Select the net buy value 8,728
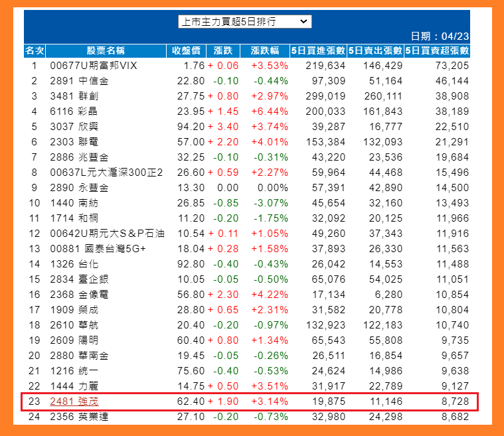This screenshot has height=436, width=504. click(x=455, y=401)
